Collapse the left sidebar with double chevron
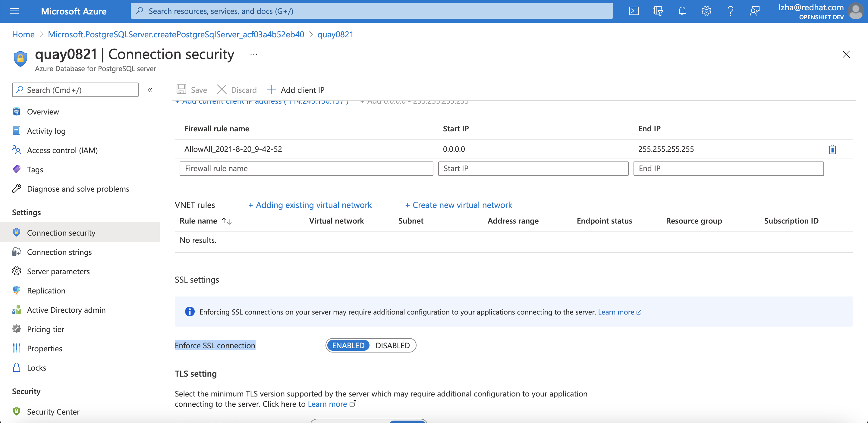 [x=150, y=89]
